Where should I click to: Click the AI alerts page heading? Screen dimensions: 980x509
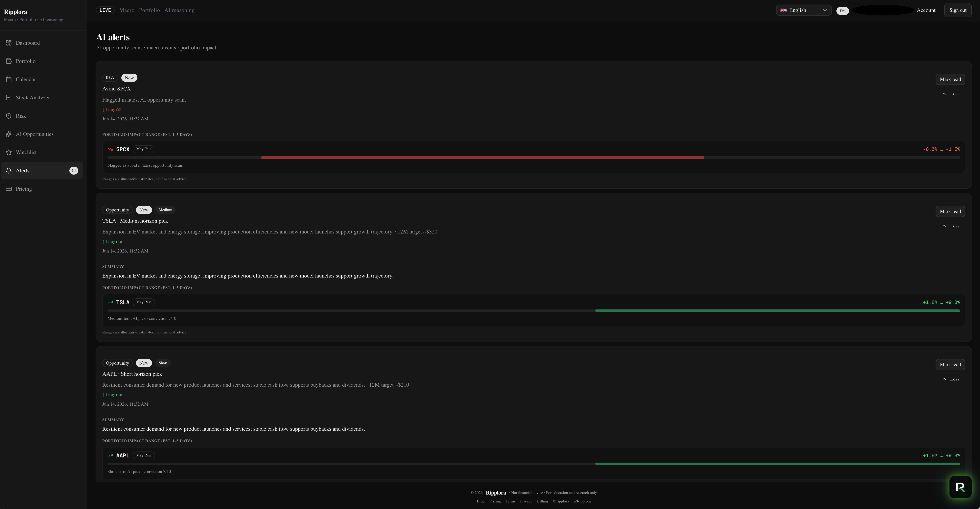point(113,37)
